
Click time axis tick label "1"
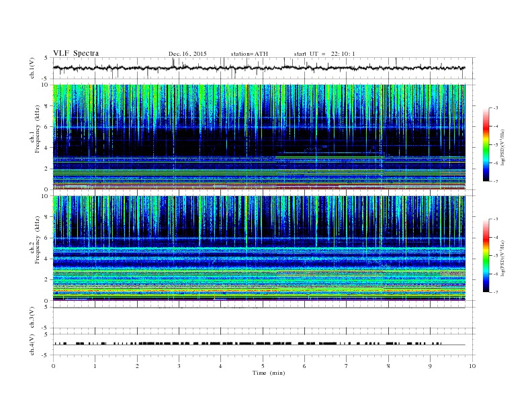point(95,366)
